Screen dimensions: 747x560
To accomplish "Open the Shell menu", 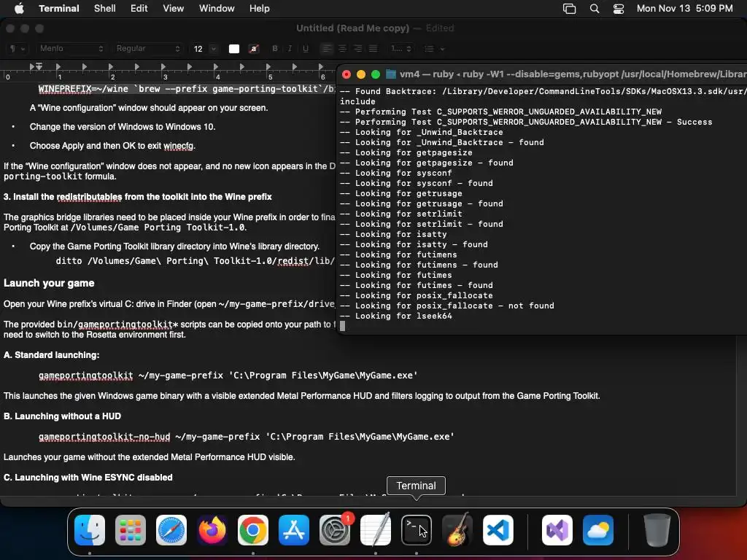I will (x=105, y=9).
